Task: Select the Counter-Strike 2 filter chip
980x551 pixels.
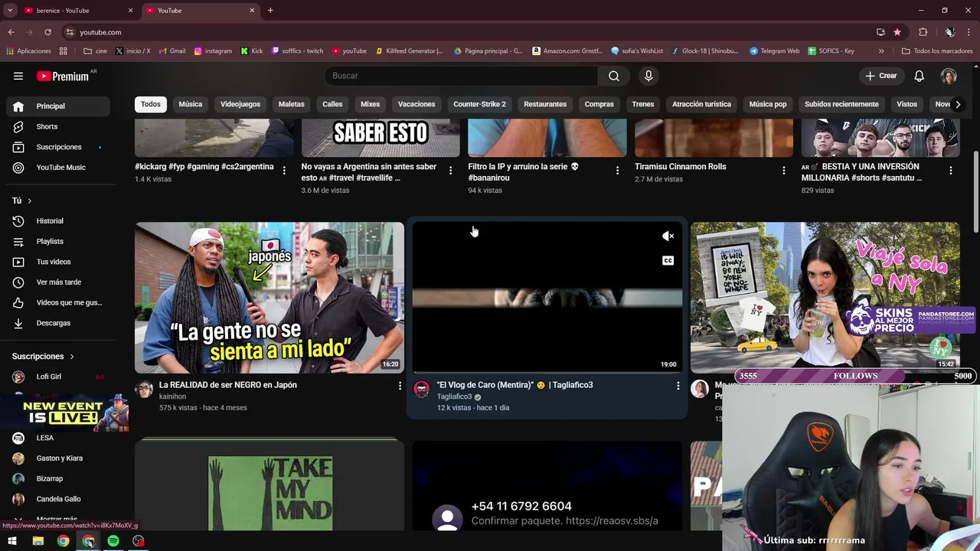Action: click(479, 104)
